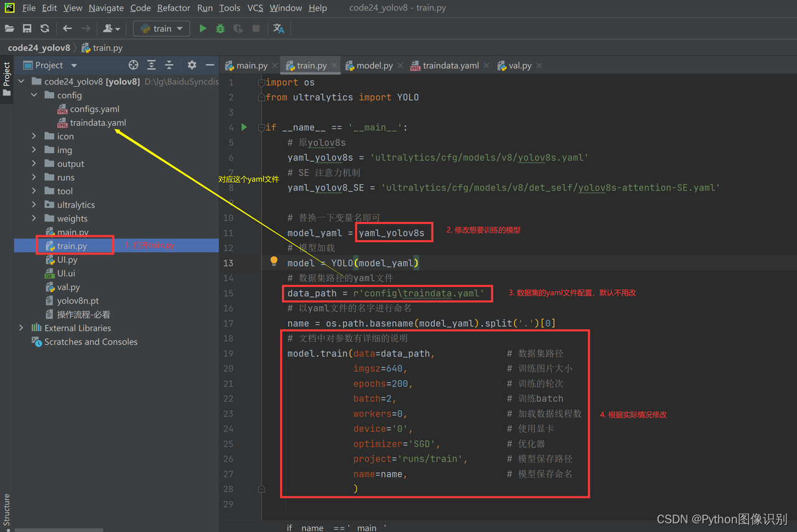Viewport: 797px width, 532px height.
Task: Click Expand All icon in Project panel
Action: 151,65
